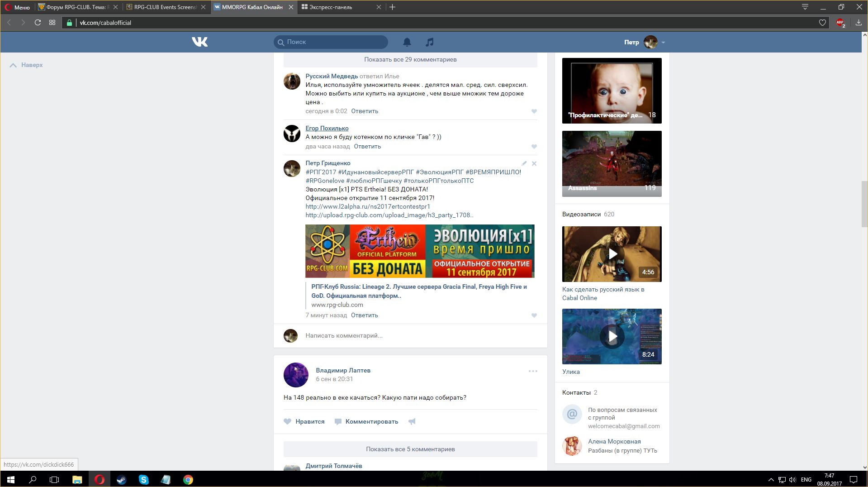Open Steam from the taskbar

click(121, 479)
